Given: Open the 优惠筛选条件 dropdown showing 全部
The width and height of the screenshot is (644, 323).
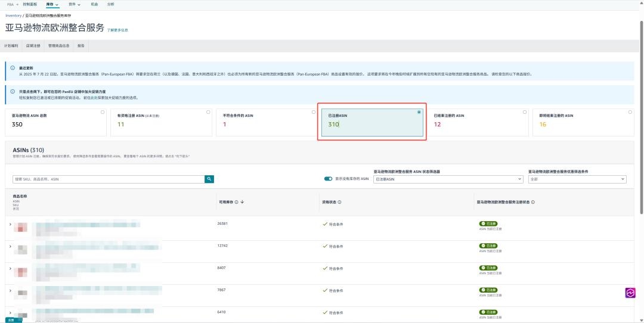Looking at the screenshot, I should point(577,179).
